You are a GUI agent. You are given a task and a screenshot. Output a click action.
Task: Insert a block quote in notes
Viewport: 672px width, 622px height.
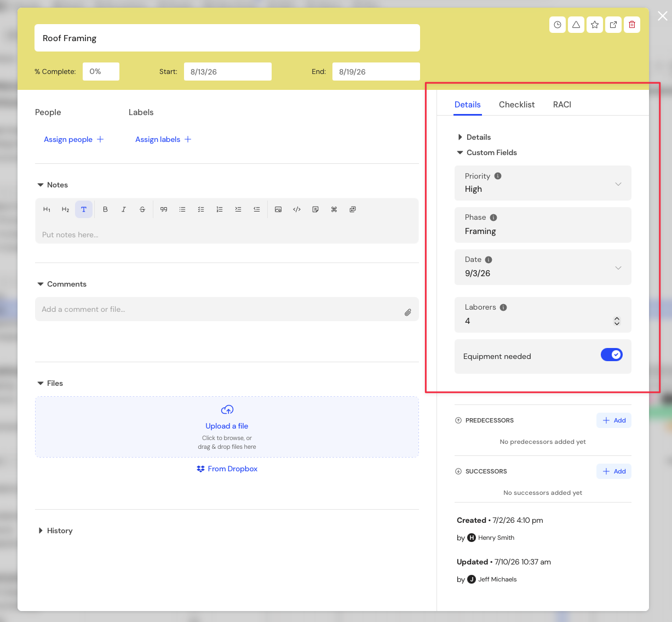[x=164, y=209]
